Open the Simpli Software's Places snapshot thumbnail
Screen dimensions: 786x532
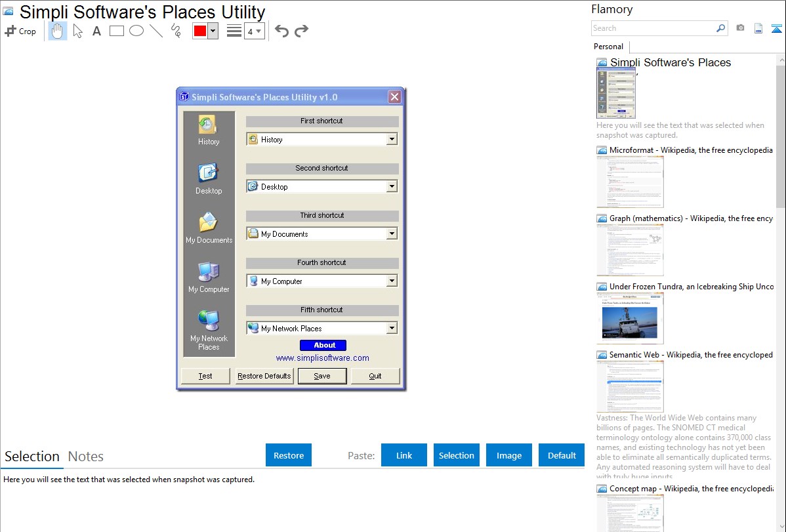click(x=616, y=93)
